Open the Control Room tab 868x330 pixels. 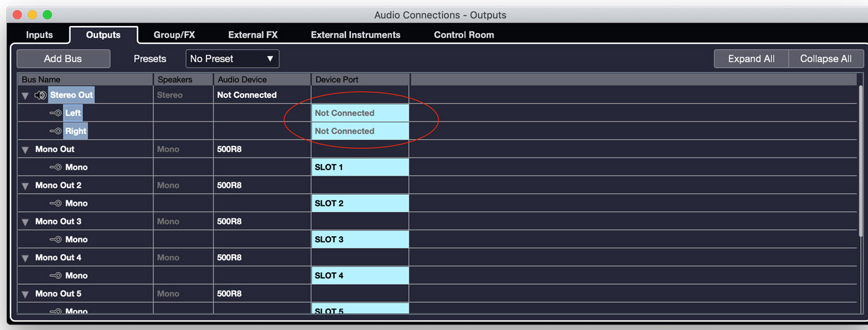464,35
